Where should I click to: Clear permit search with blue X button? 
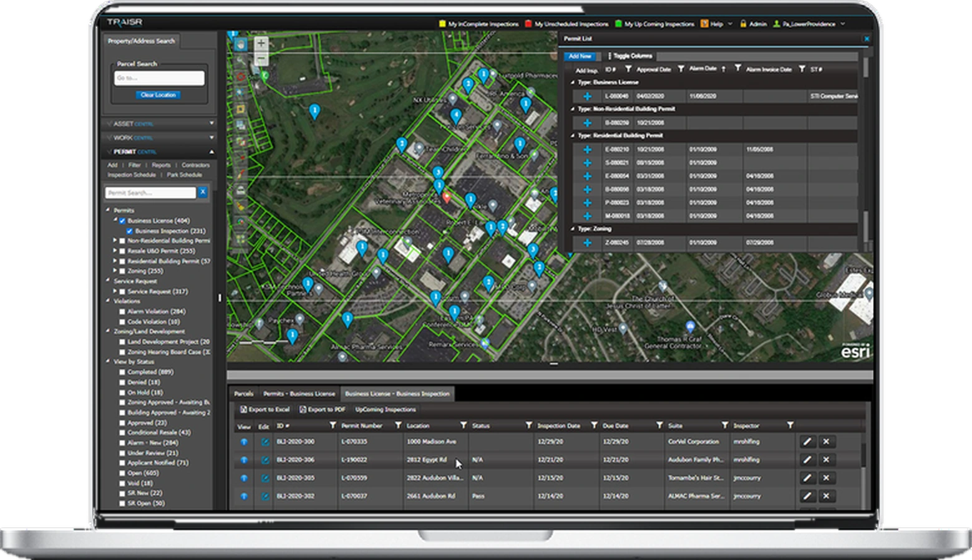[203, 193]
